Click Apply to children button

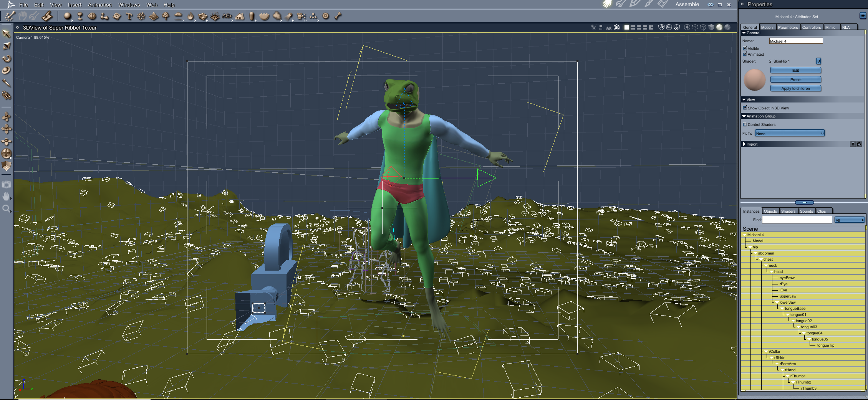click(x=796, y=88)
